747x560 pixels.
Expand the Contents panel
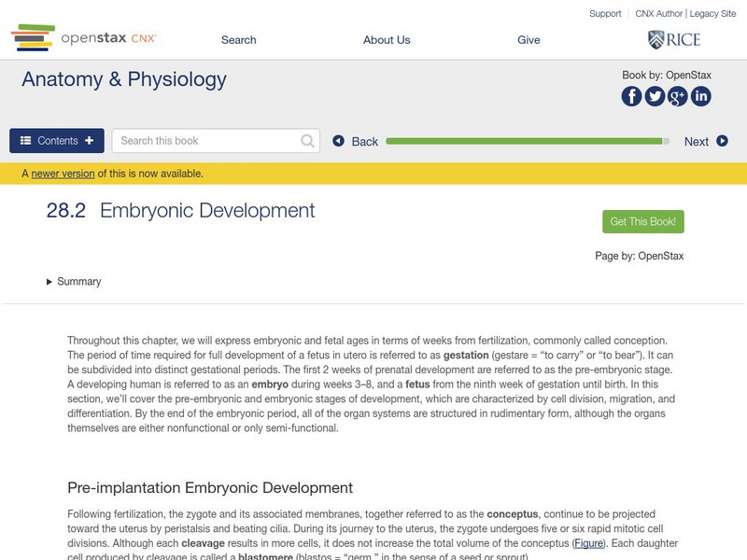[x=56, y=140]
